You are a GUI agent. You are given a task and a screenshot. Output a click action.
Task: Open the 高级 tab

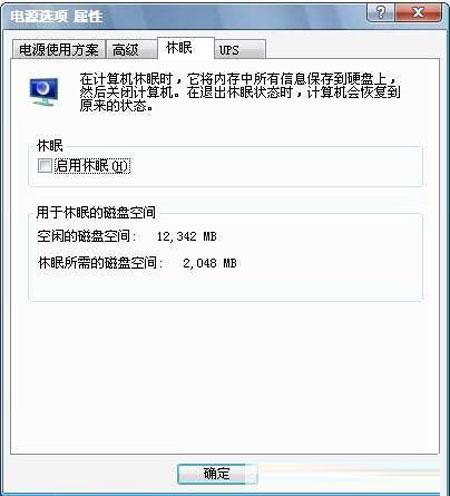tap(131, 50)
